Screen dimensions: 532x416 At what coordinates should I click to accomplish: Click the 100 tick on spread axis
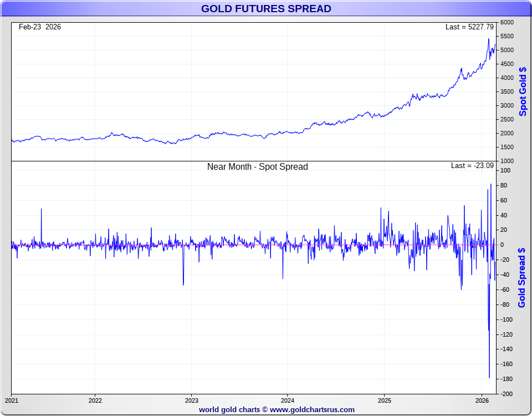(x=505, y=170)
